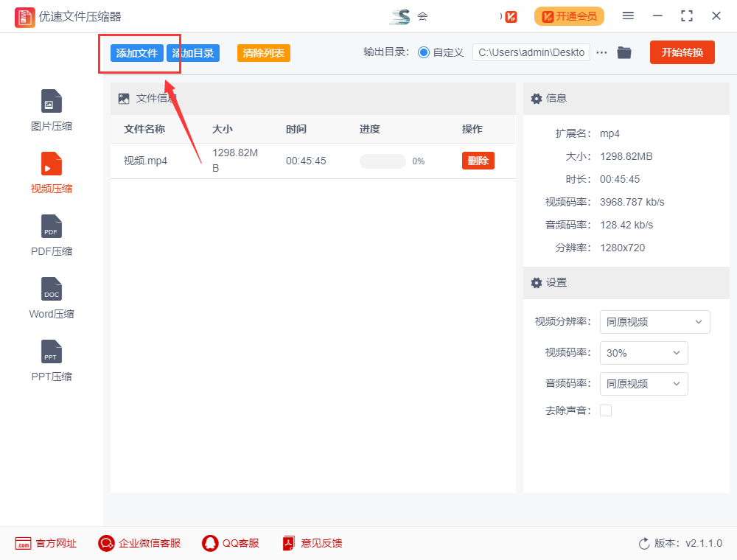The width and height of the screenshot is (737, 560).
Task: Select the 自定义 output directory radio button
Action: 424,52
